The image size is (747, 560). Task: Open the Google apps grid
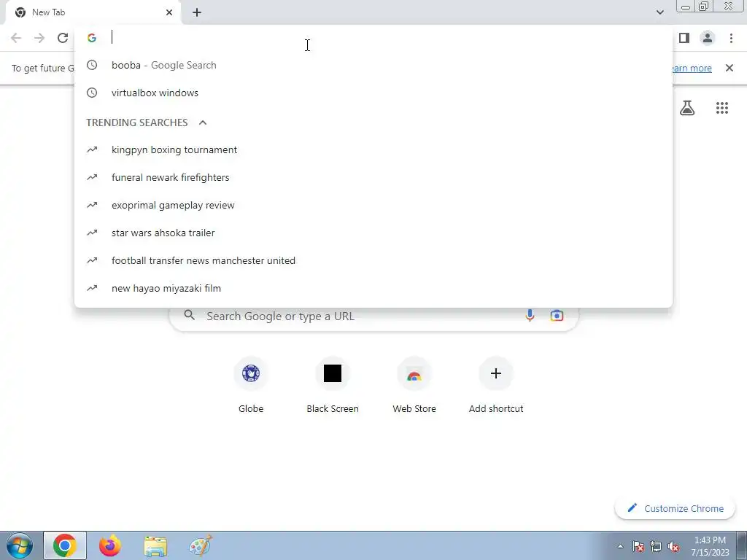click(722, 108)
